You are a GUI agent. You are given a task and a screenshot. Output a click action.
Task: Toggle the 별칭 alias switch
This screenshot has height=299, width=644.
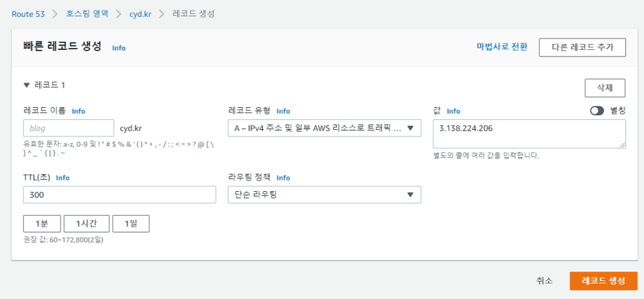point(597,111)
